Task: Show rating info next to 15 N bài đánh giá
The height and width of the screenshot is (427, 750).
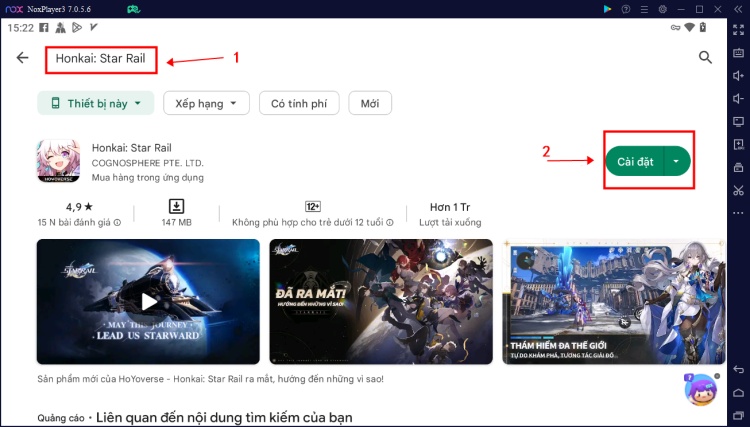Action: click(x=117, y=222)
